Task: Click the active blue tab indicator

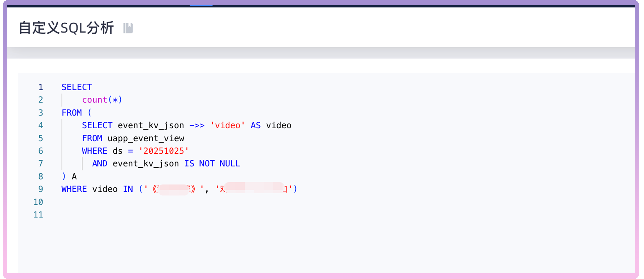Action: coord(201,5)
